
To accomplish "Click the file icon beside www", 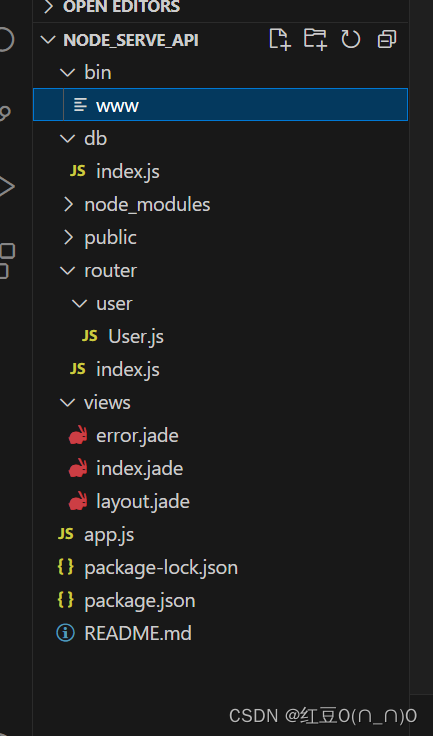I will (80, 105).
